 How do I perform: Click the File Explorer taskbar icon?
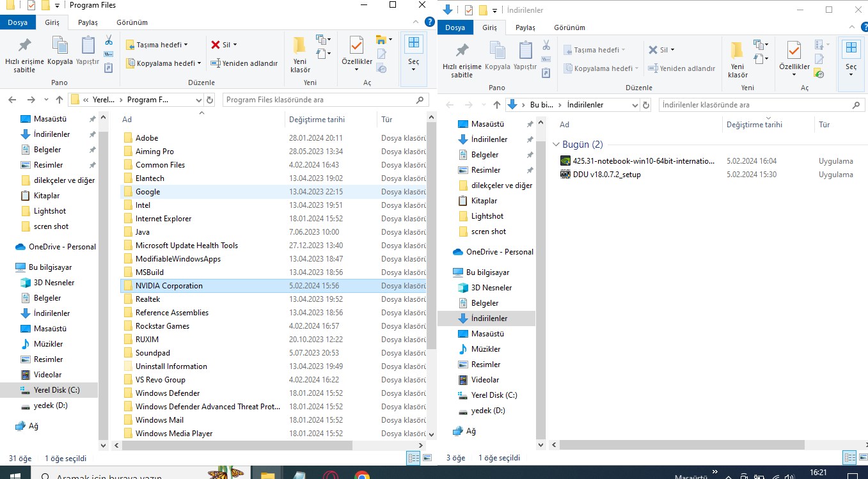(x=267, y=475)
